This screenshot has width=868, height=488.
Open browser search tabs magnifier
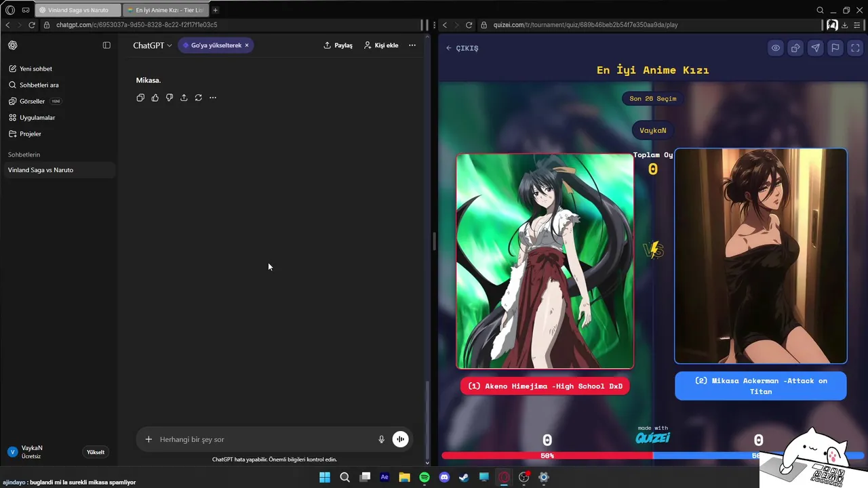(820, 10)
